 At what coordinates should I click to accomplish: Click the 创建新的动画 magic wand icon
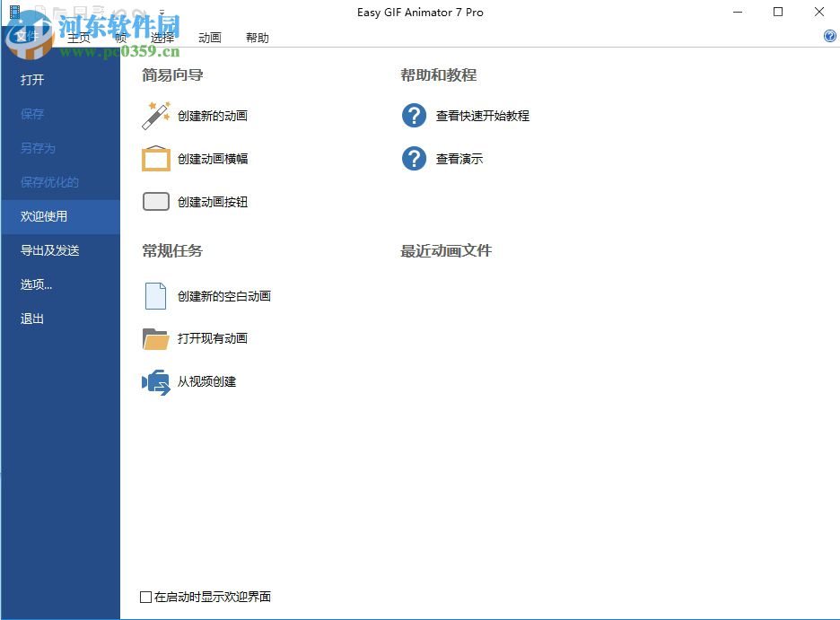tap(155, 115)
